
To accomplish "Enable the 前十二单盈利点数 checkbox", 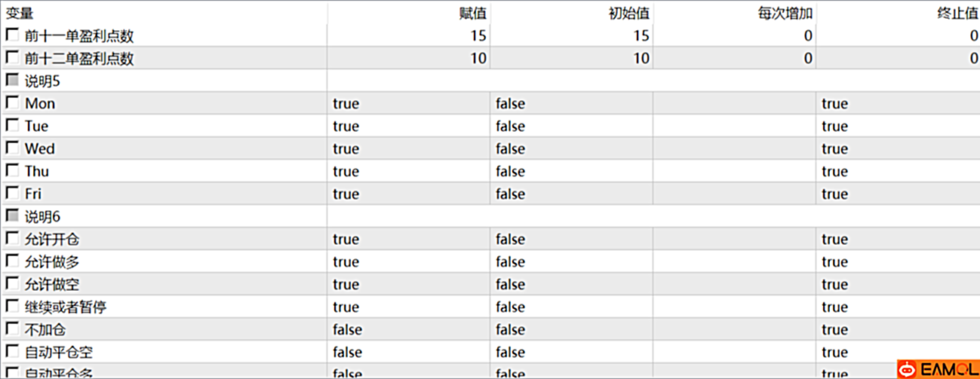I will (12, 57).
